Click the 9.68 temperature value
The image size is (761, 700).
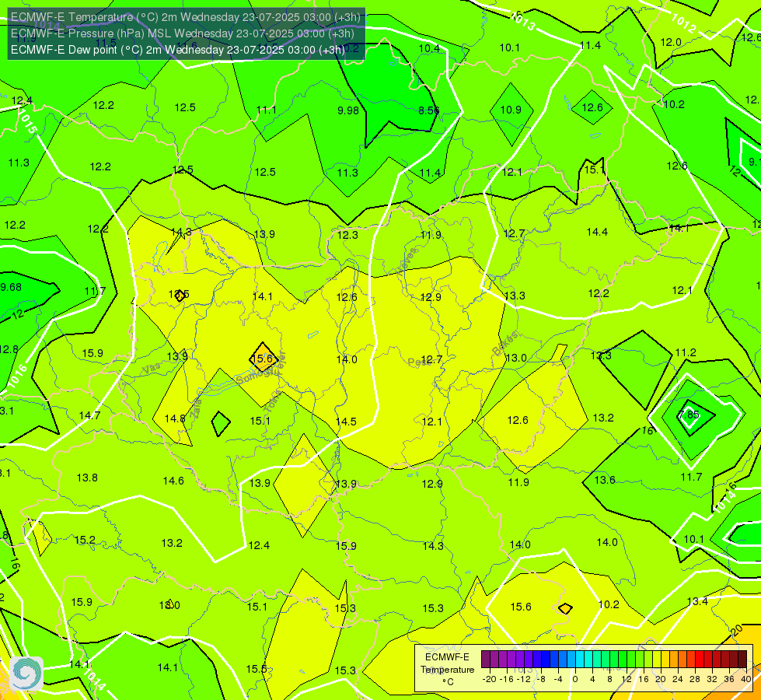click(x=11, y=287)
